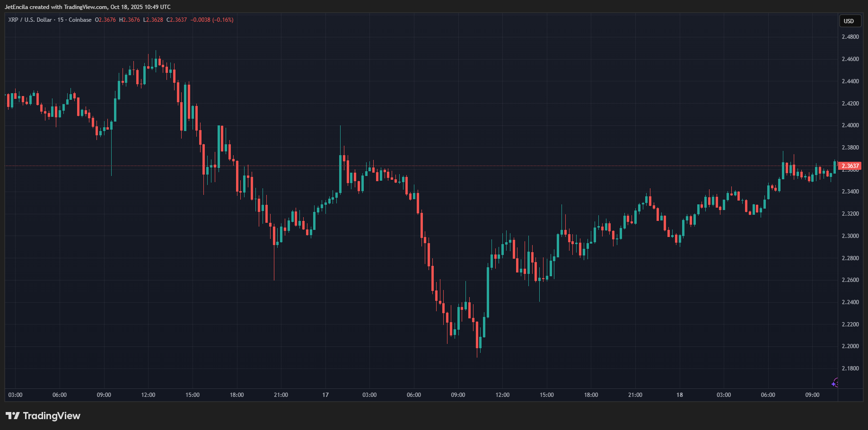
Task: Select the date label 17 on time axis
Action: point(325,395)
